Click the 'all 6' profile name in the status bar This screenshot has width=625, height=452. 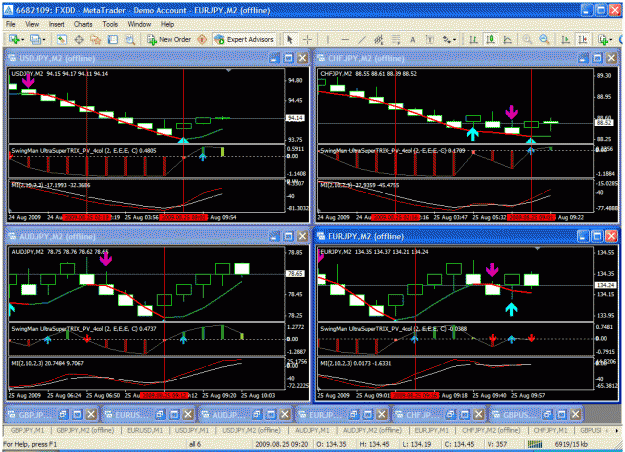coord(195,444)
